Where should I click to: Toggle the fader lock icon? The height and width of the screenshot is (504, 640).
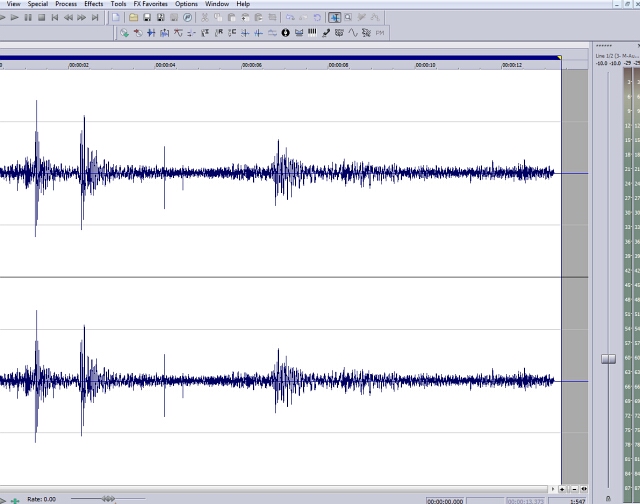click(x=608, y=498)
